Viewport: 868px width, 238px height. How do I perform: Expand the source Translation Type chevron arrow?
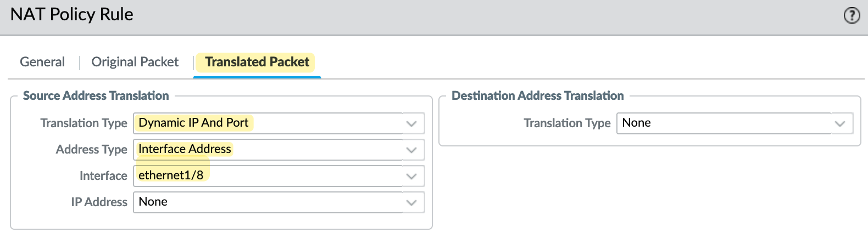click(411, 123)
